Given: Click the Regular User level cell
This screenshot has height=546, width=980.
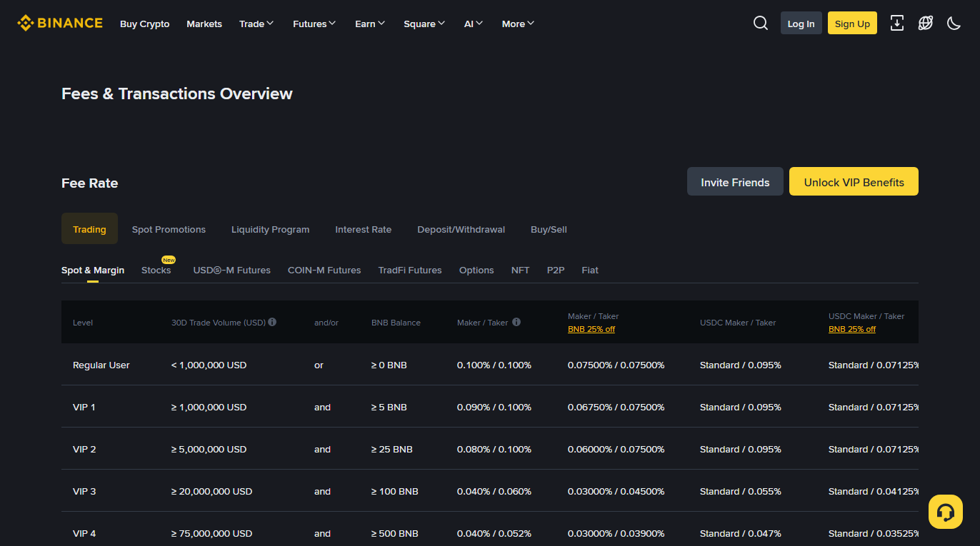Looking at the screenshot, I should (101, 365).
